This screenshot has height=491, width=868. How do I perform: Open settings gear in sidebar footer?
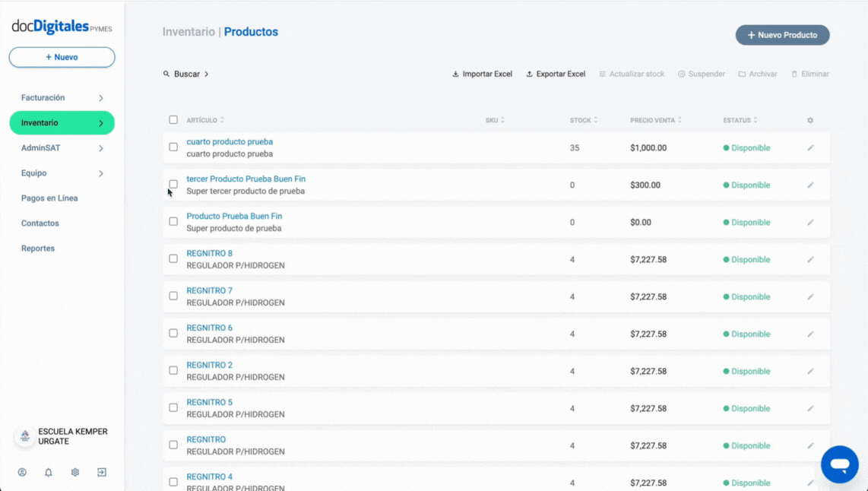click(x=75, y=472)
